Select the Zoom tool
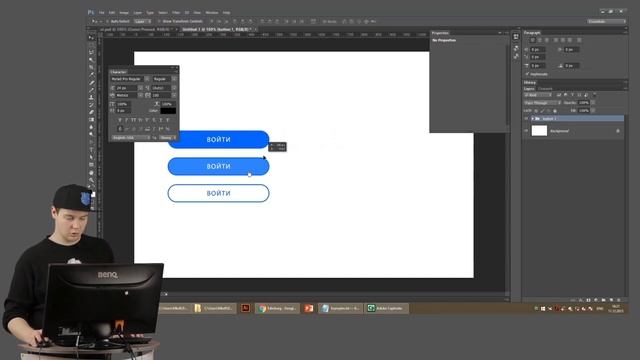 pos(91,180)
